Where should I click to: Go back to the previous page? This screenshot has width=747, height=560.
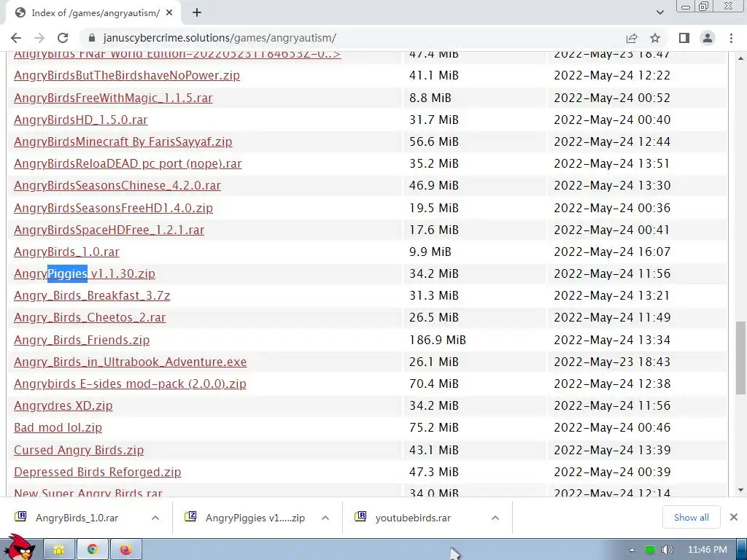16,38
